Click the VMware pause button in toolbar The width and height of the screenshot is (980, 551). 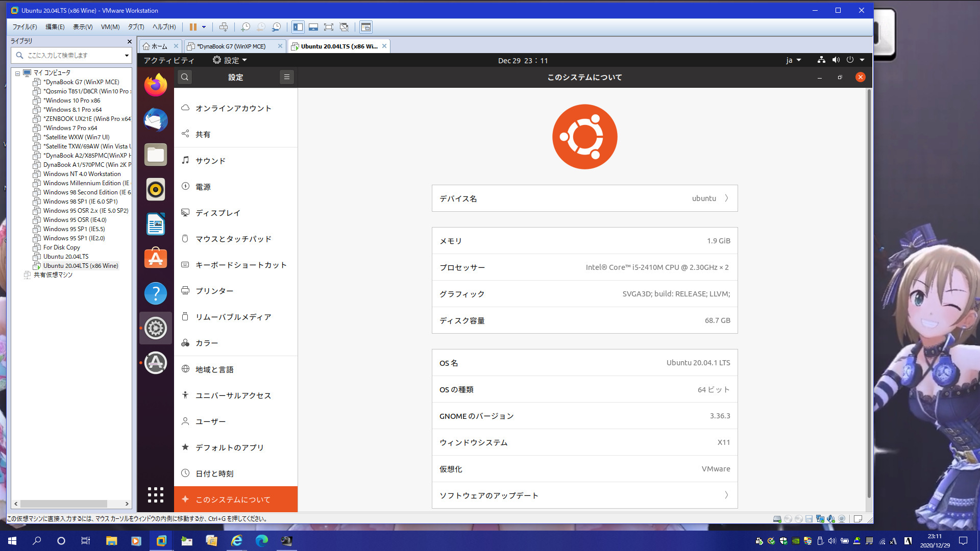193,27
